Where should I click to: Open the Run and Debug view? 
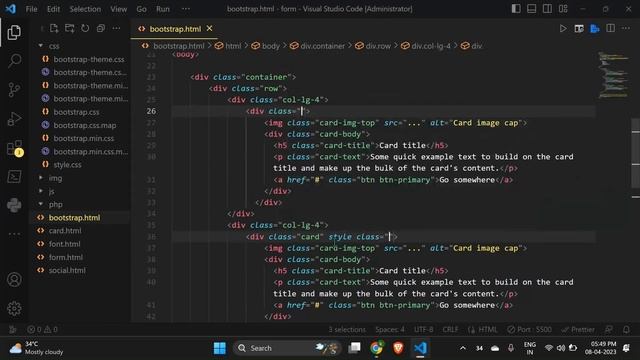14,118
